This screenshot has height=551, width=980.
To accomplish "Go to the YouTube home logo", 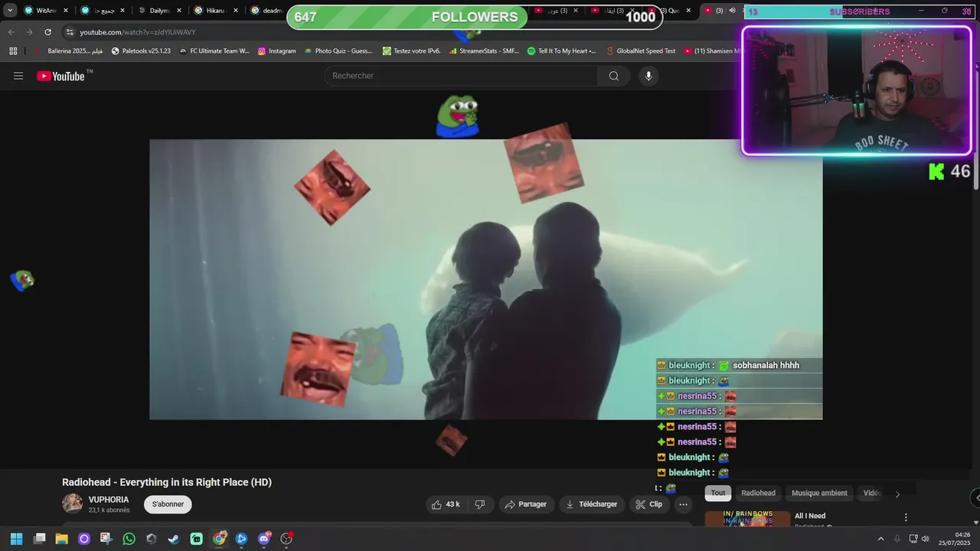I will [x=60, y=76].
